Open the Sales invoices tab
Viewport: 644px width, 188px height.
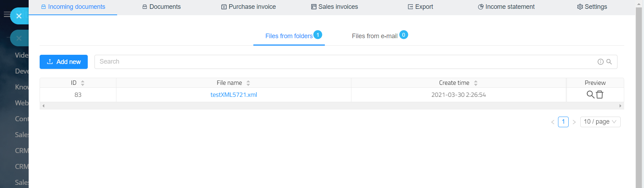point(334,7)
